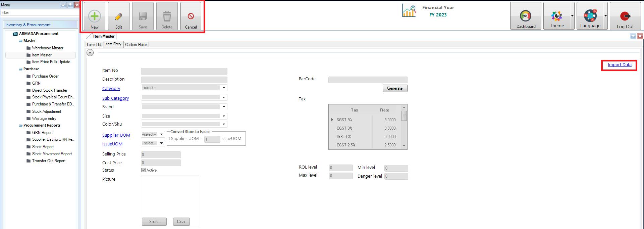
Task: Click the Cancel toolbar icon
Action: tap(191, 16)
